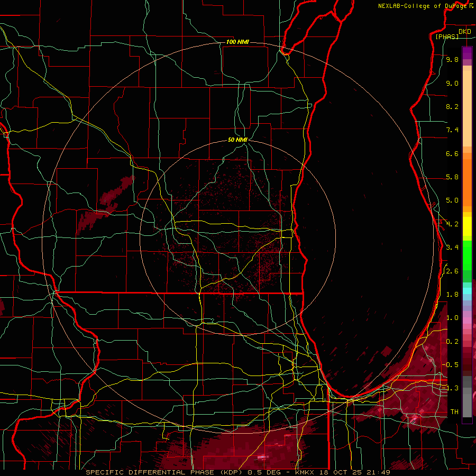This screenshot has height=476, width=476.
Task: Click the 1.0 value on the scale
Action: click(x=452, y=318)
